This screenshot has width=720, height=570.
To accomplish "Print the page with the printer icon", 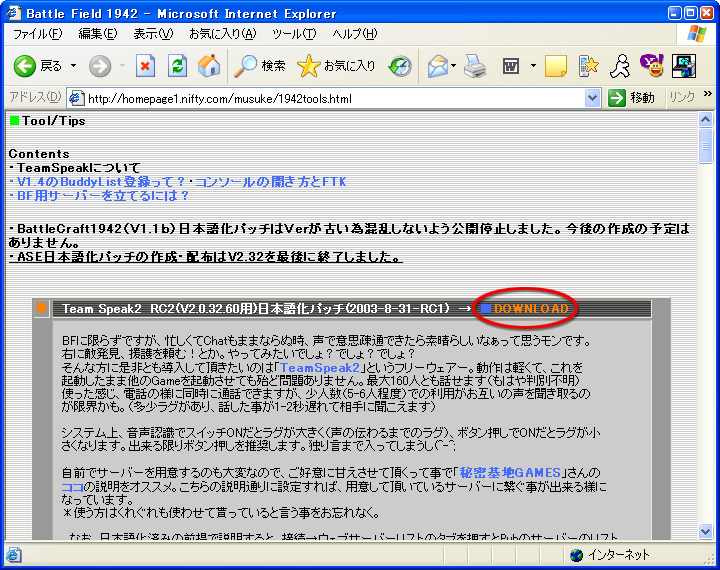I will point(475,66).
